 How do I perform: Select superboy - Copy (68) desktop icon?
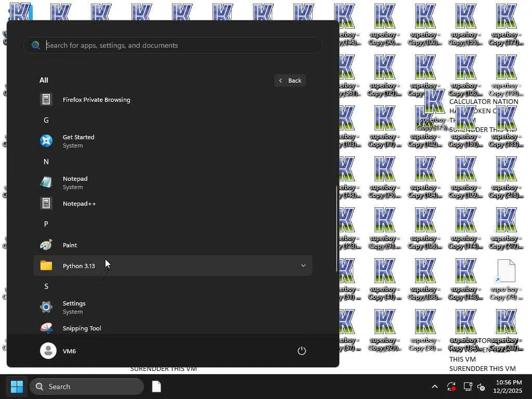point(425,330)
